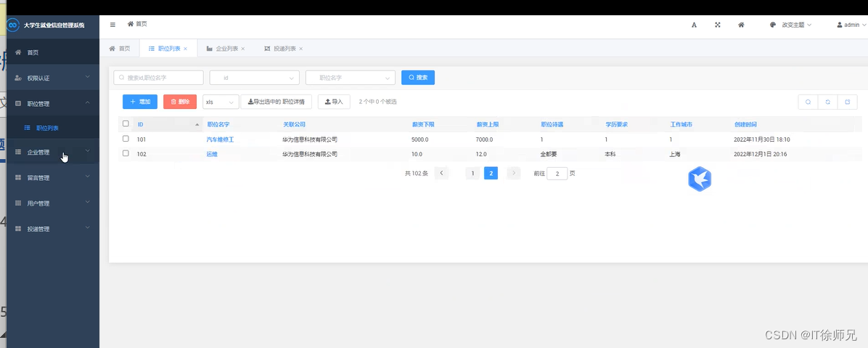
Task: Open the font size 'A' icon in header
Action: tap(694, 25)
